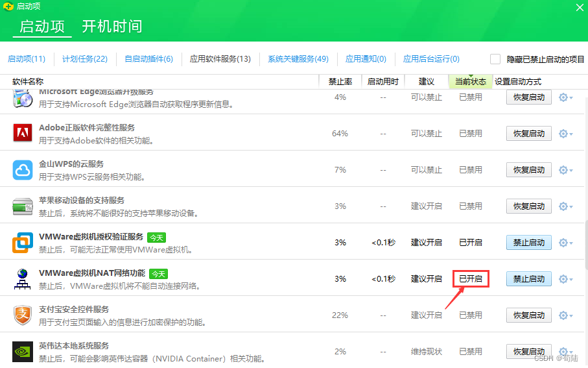Click the VMWare授权验证服务 icon
The width and height of the screenshot is (588, 368).
coord(23,243)
